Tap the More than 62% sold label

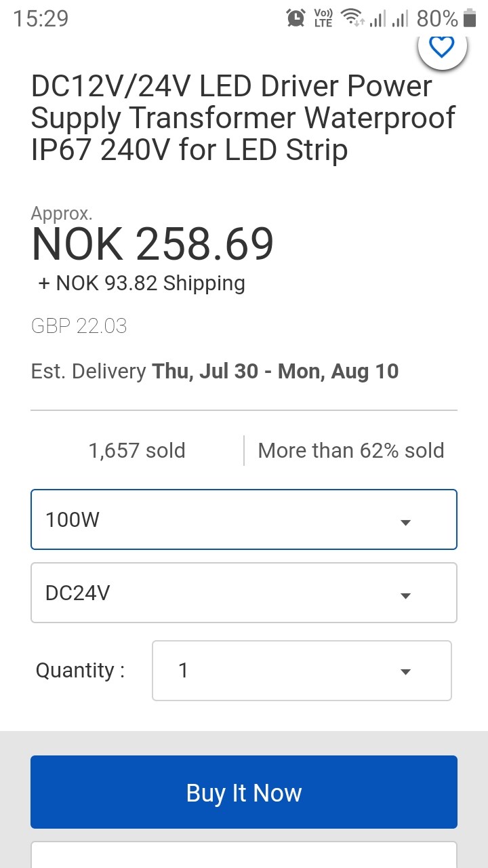tap(351, 450)
